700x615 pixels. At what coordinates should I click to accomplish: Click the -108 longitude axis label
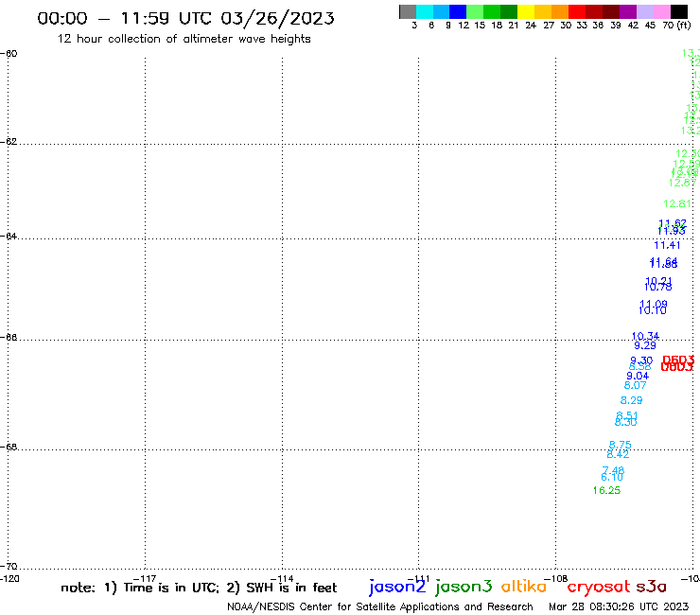click(555, 579)
